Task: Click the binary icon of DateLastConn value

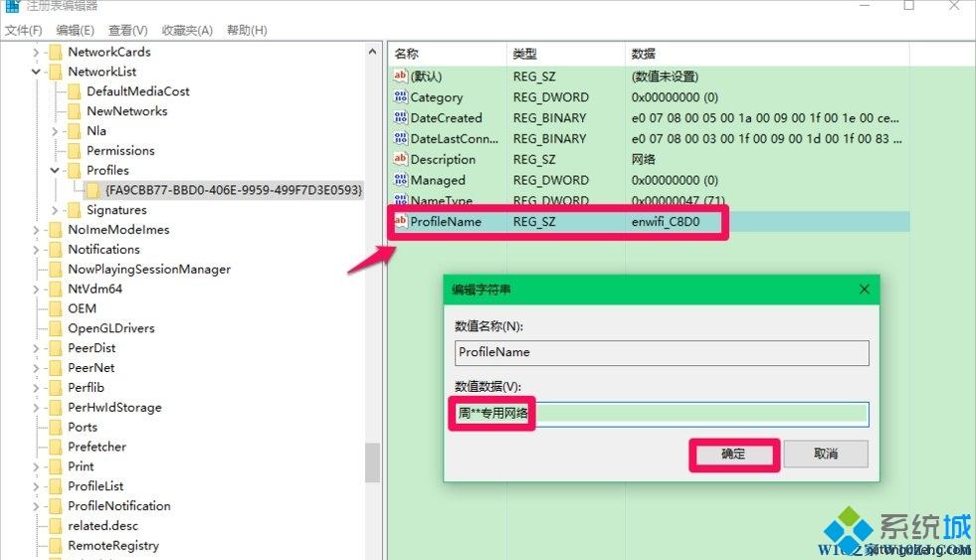Action: [400, 138]
